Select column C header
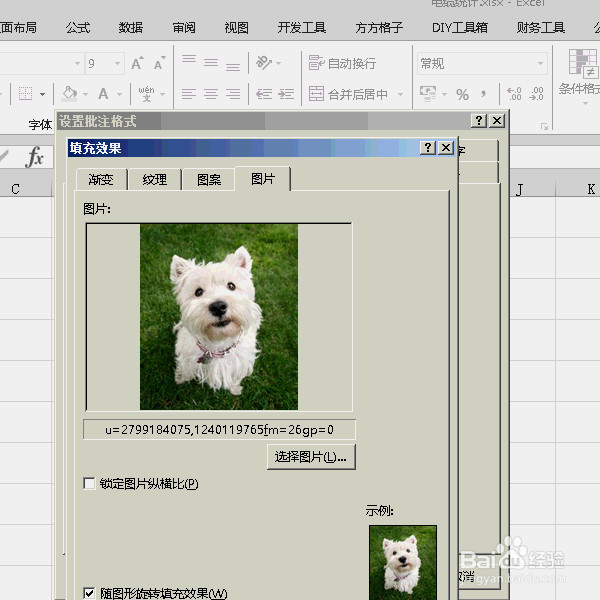 click(15, 189)
